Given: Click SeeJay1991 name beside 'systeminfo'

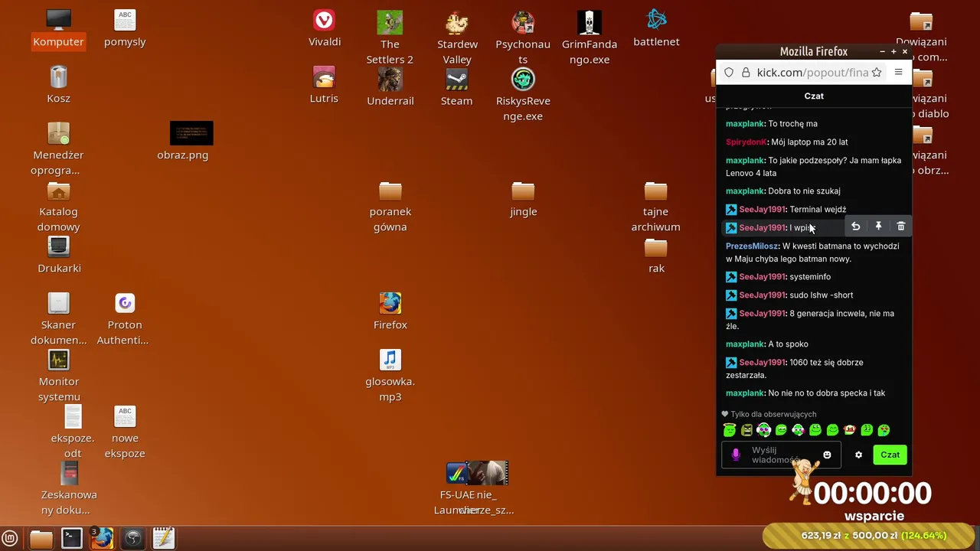Looking at the screenshot, I should [762, 277].
